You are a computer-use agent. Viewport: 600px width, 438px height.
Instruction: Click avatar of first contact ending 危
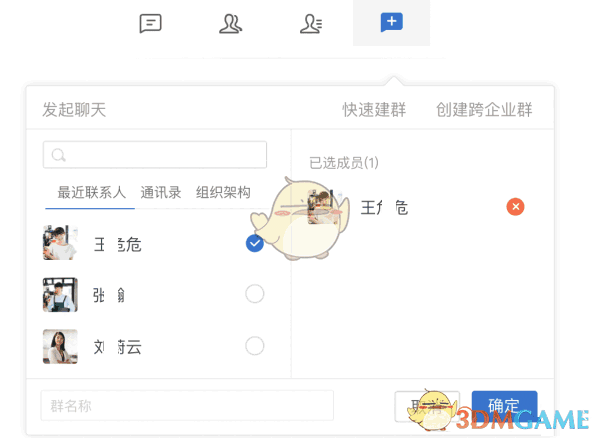click(60, 243)
